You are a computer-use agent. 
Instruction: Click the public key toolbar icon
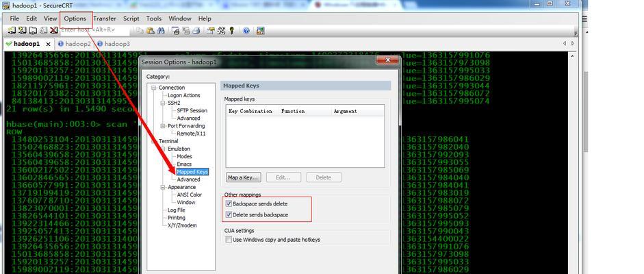[x=231, y=30]
